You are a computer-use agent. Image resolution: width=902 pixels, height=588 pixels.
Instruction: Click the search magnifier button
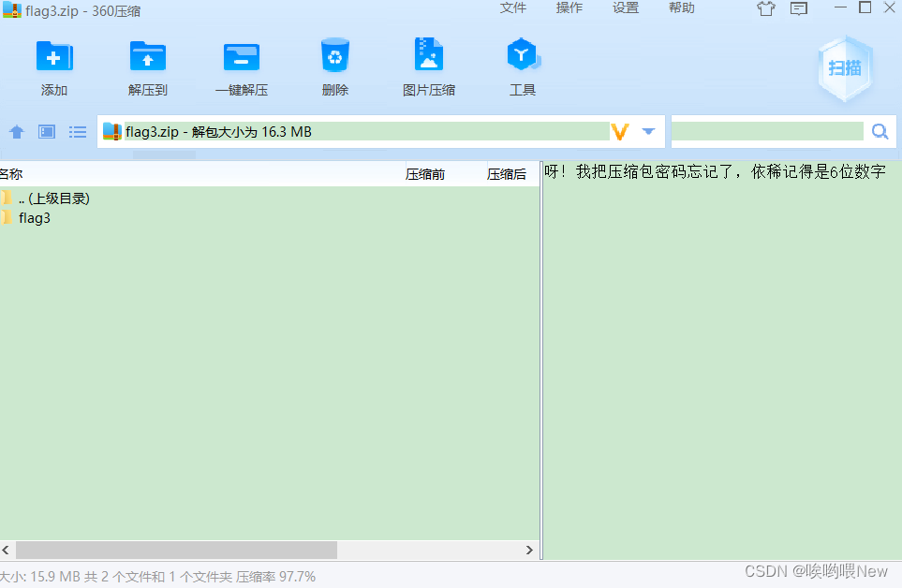[879, 131]
